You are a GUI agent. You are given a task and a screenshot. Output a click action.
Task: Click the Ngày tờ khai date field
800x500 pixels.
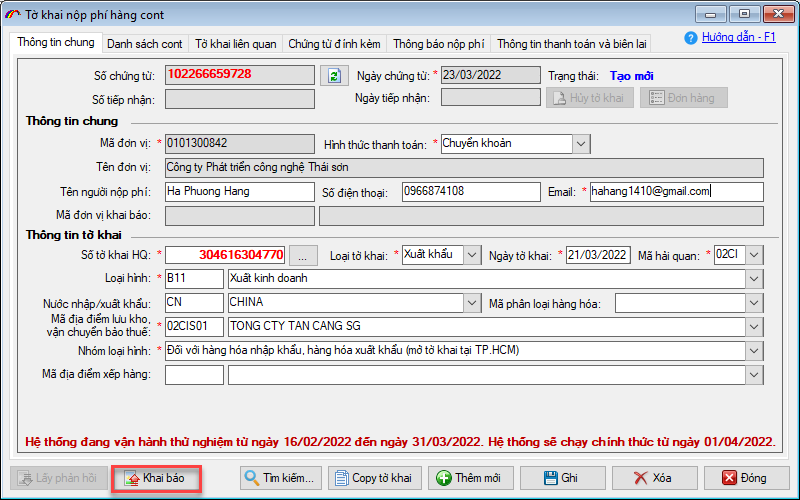[x=598, y=255]
